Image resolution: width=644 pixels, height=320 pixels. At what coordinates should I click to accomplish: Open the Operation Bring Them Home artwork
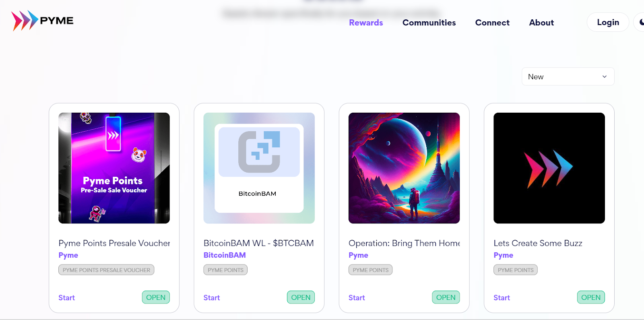[404, 168]
